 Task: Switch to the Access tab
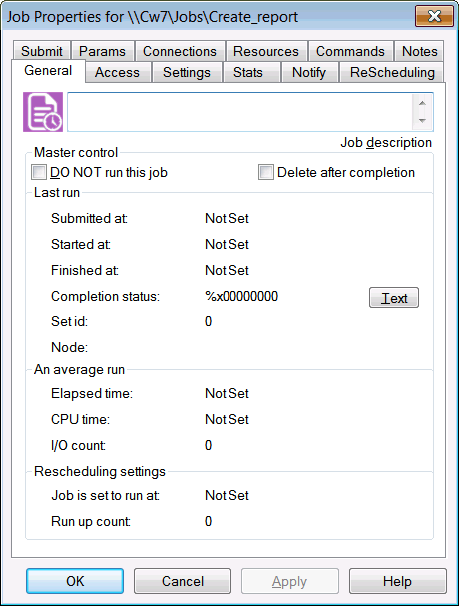pyautogui.click(x=117, y=72)
